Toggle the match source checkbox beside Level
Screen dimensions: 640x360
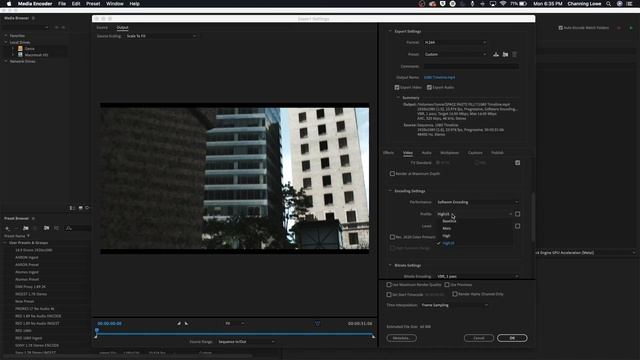tap(518, 226)
